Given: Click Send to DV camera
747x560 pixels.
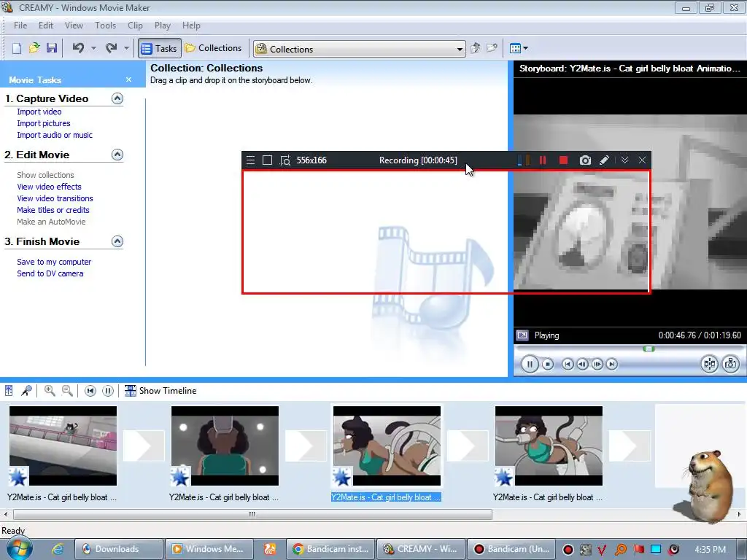Looking at the screenshot, I should pos(50,273).
